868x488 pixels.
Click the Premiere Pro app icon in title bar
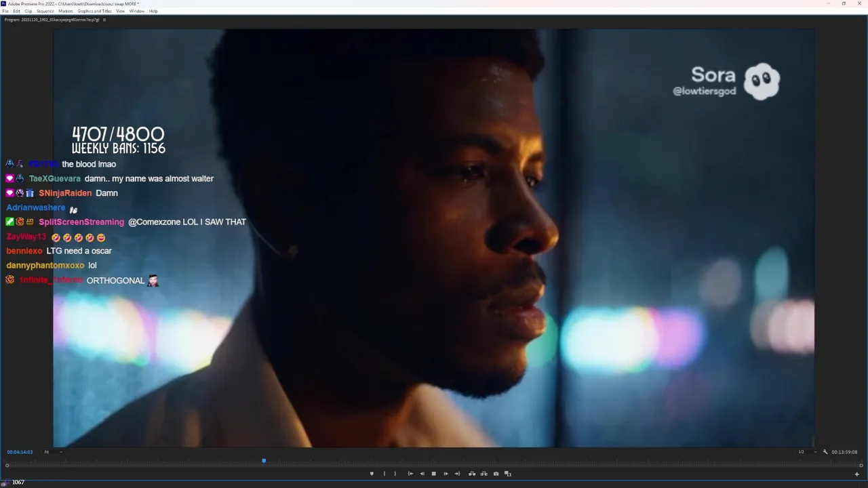tap(4, 3)
